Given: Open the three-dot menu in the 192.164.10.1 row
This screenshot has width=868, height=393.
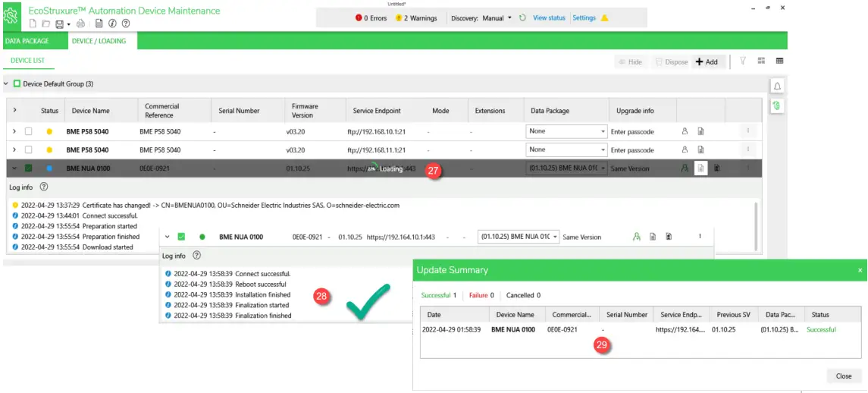Looking at the screenshot, I should tap(700, 237).
